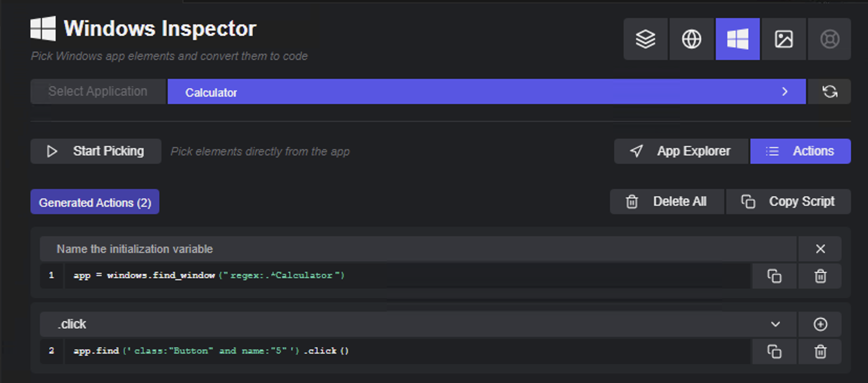This screenshot has width=868, height=383.
Task: Clear the initialization variable name with X
Action: pos(820,249)
